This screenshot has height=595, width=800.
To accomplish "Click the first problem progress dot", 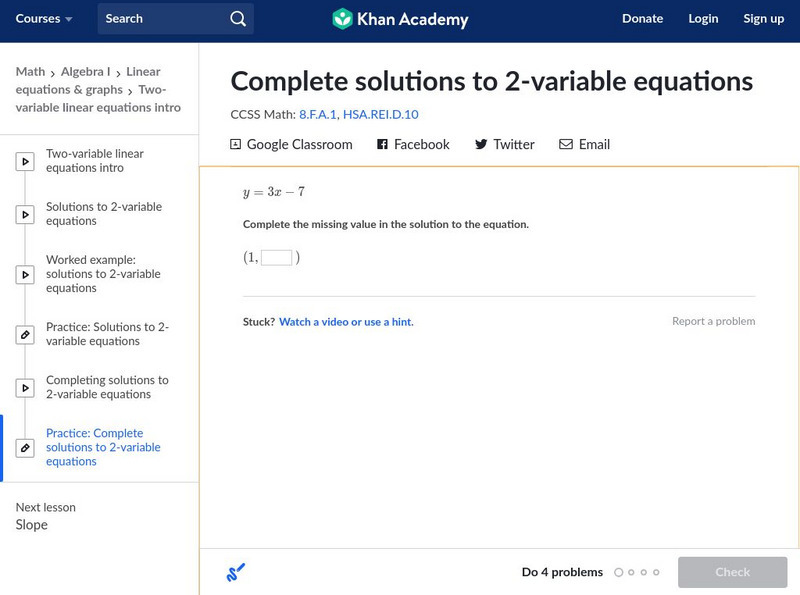I will [619, 572].
